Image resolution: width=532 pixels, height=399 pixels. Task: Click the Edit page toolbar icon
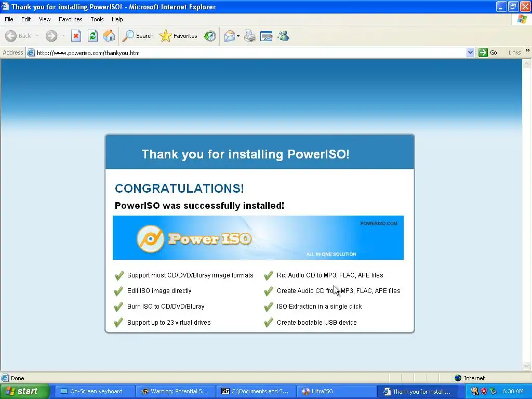267,36
